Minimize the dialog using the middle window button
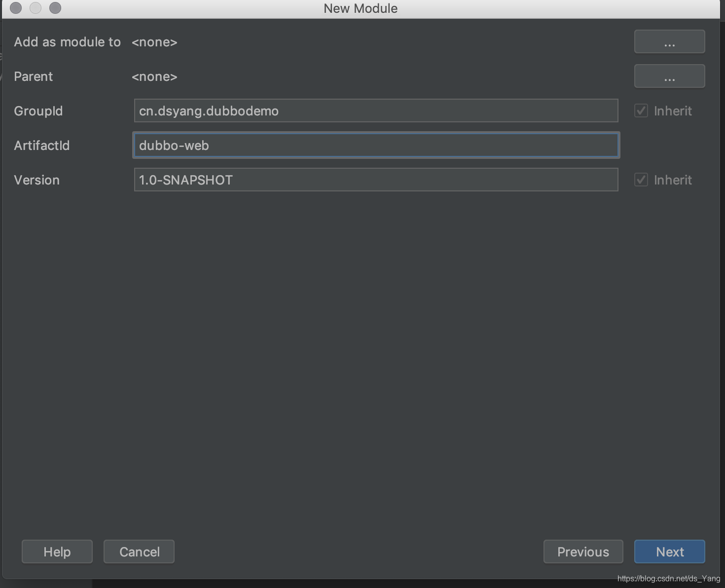725x588 pixels. coord(36,8)
